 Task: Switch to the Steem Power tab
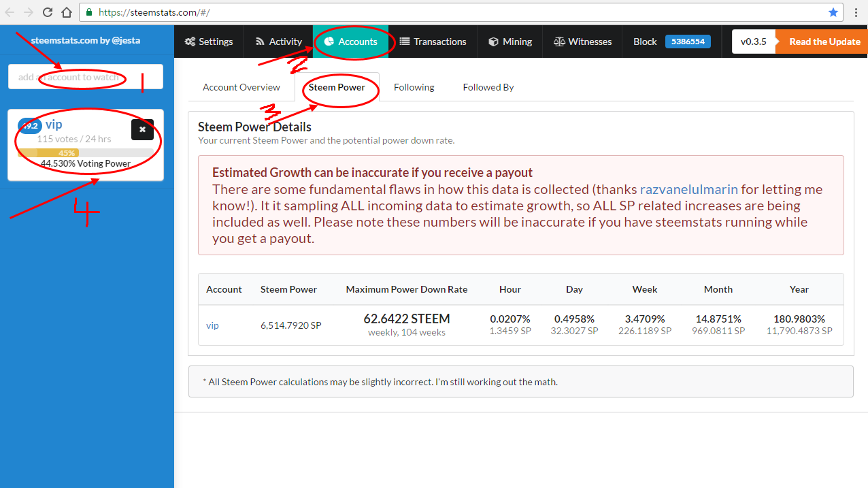coord(337,87)
